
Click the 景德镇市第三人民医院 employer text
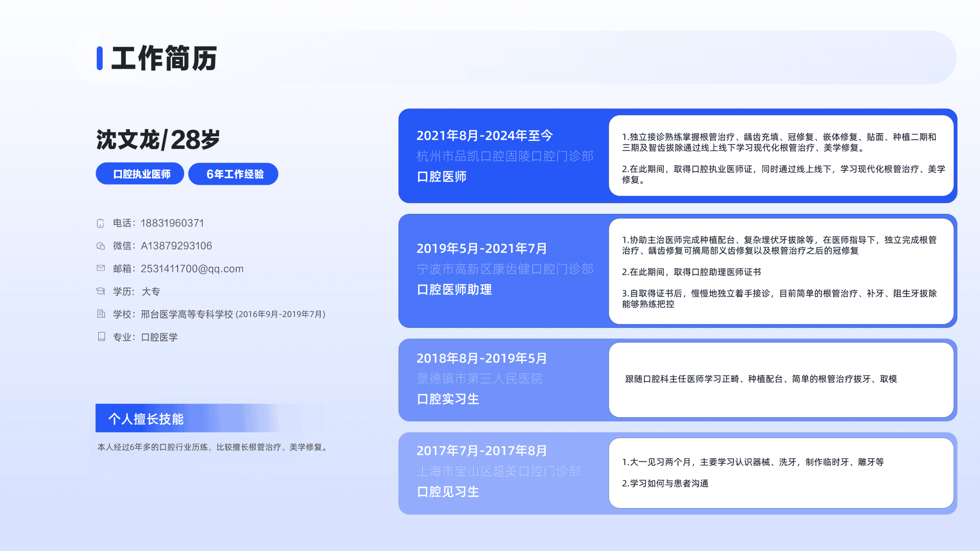(479, 379)
